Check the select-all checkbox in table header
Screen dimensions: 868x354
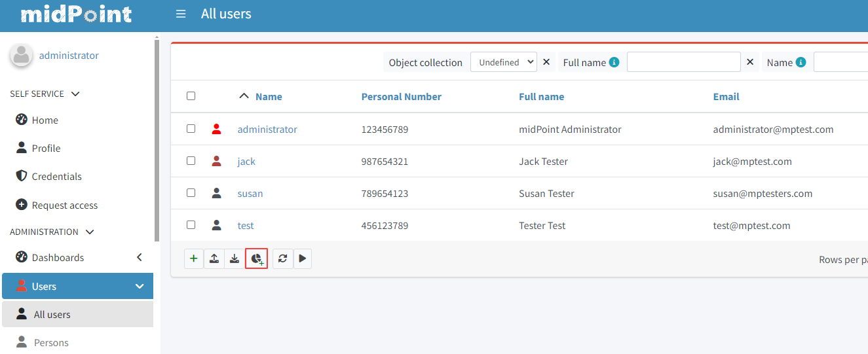(x=191, y=96)
